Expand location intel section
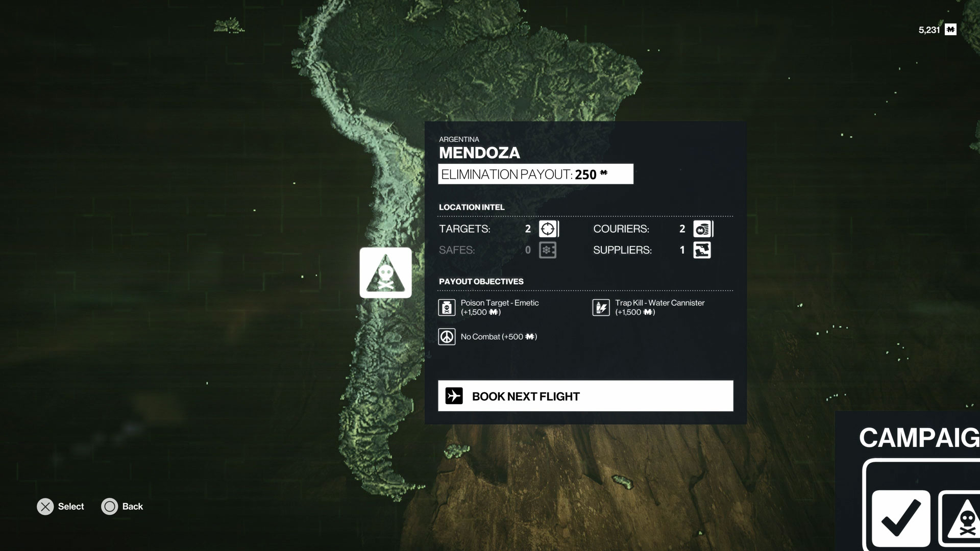The image size is (980, 551). point(471,207)
